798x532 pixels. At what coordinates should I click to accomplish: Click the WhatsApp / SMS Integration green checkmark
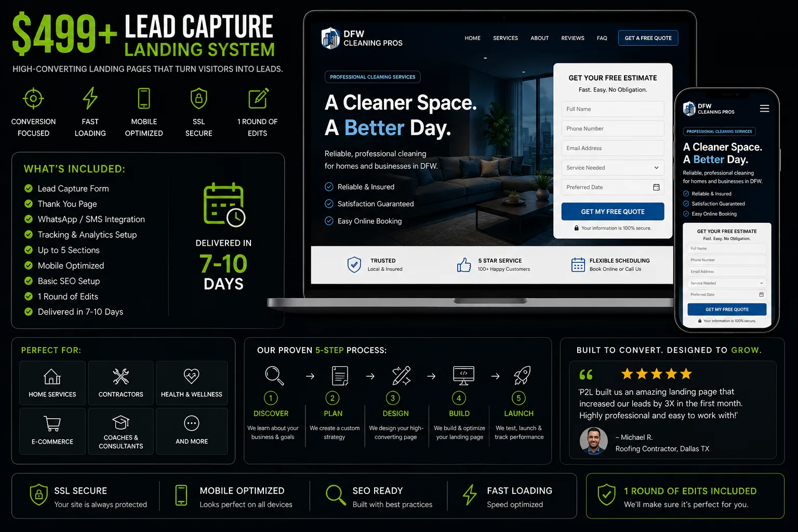(29, 219)
